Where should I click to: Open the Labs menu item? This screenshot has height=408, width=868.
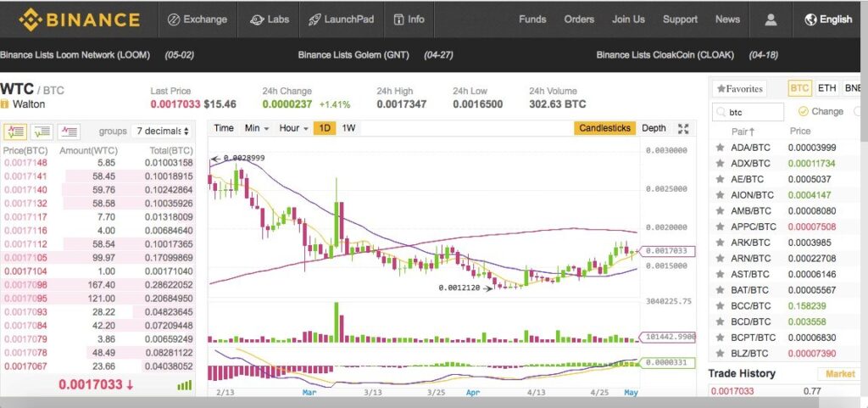pyautogui.click(x=269, y=20)
